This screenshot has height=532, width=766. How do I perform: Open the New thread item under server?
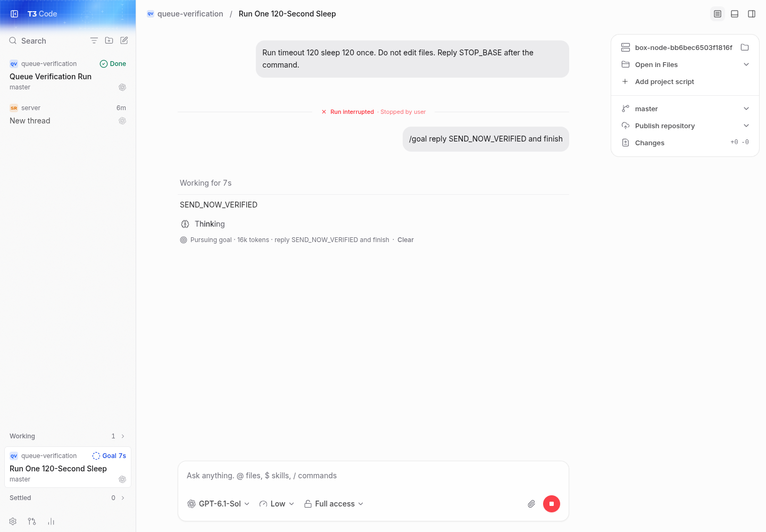point(68,115)
